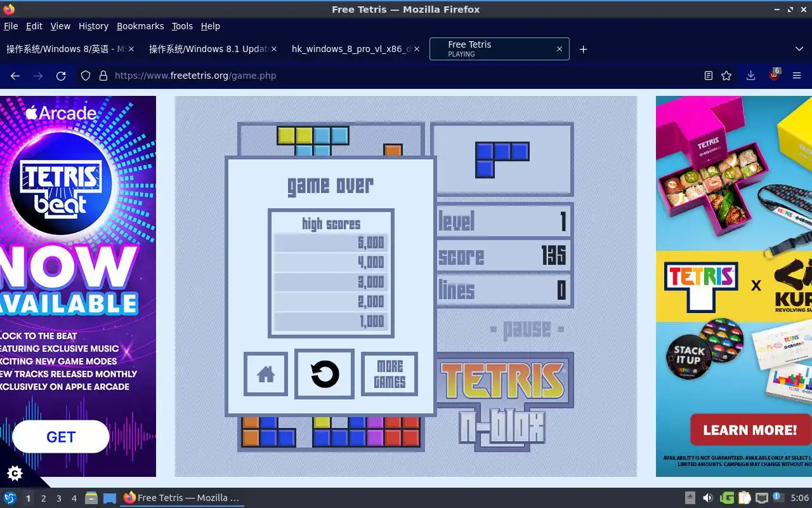Open the clipboard tray icon
The height and width of the screenshot is (508, 812).
[744, 498]
